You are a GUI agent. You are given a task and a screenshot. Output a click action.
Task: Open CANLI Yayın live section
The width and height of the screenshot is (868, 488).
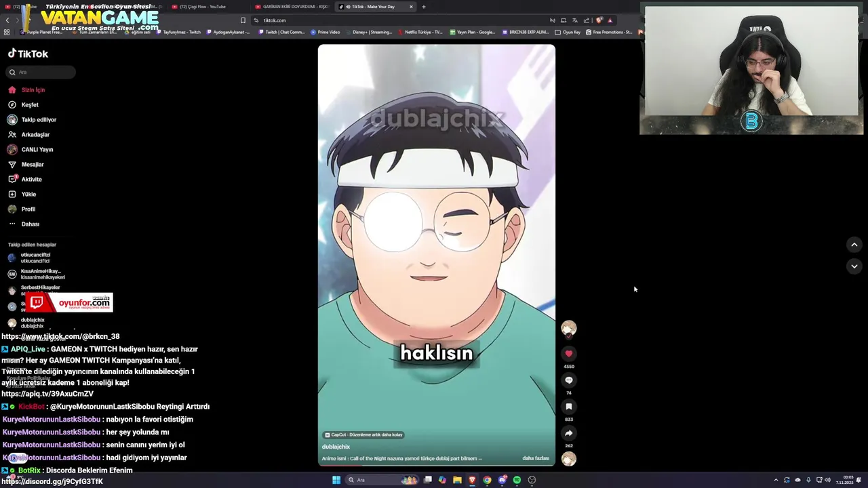click(x=30, y=149)
